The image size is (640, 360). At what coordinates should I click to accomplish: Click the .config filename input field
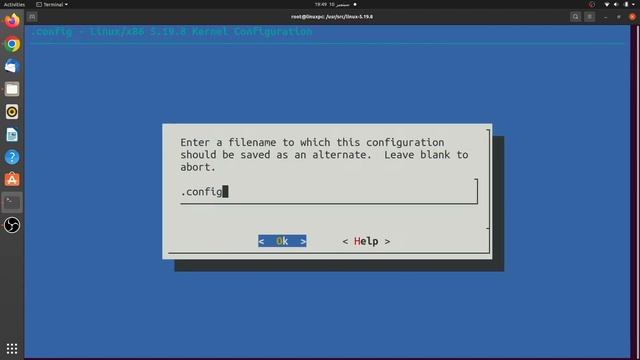click(329, 191)
